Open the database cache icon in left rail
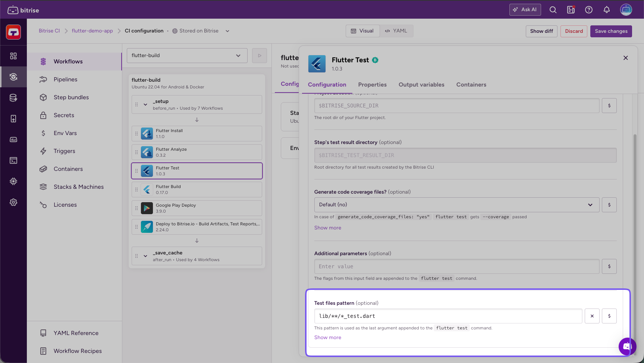644x363 pixels. point(13,98)
